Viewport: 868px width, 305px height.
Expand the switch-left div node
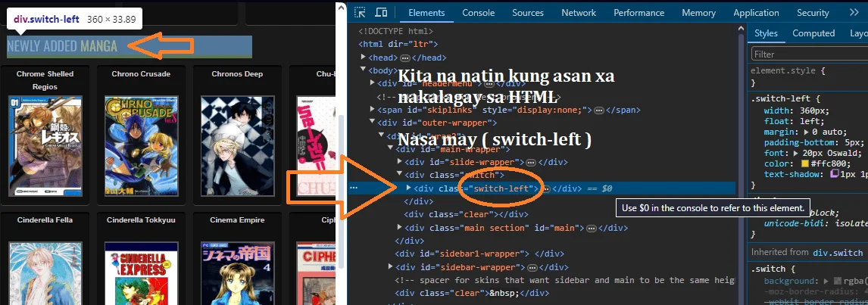click(x=408, y=188)
